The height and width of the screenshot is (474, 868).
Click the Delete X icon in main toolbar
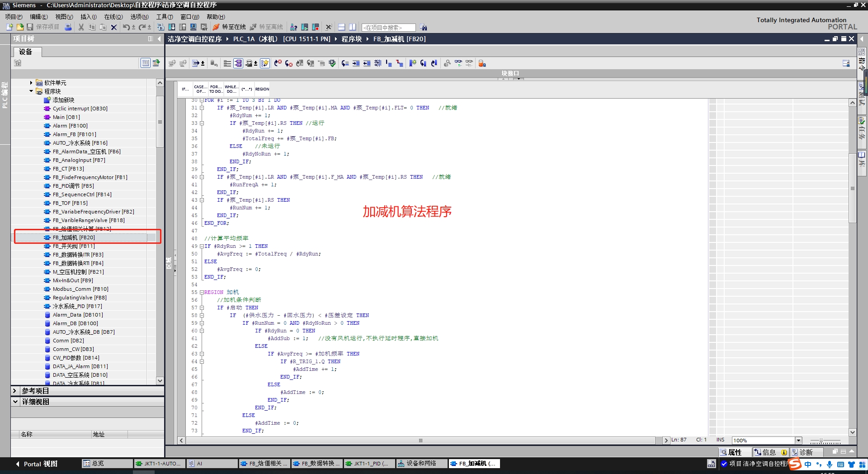pos(114,27)
